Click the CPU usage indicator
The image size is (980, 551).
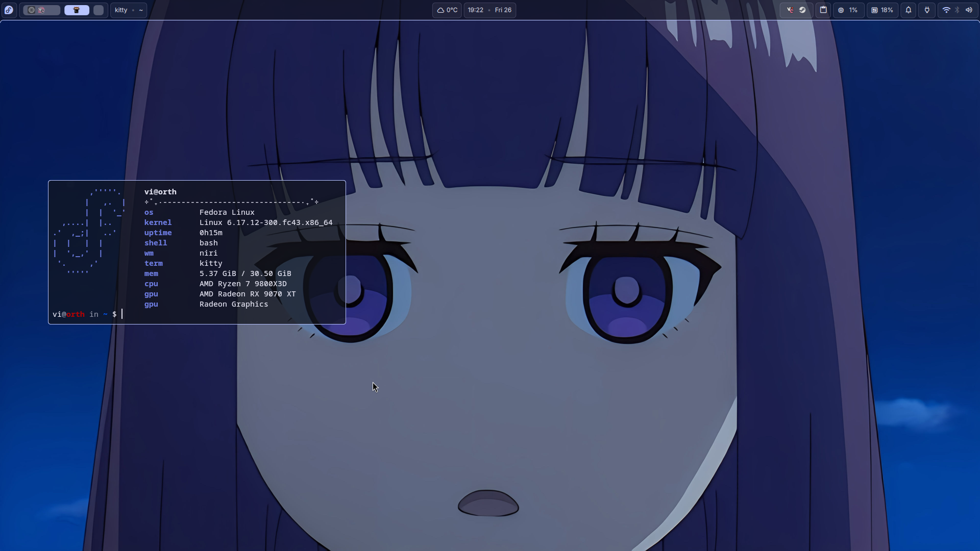(848, 10)
